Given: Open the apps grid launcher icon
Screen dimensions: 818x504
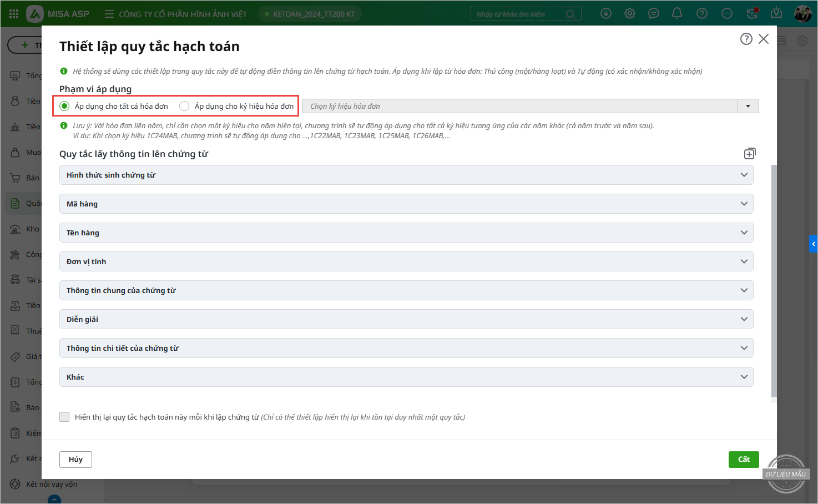Looking at the screenshot, I should (14, 14).
